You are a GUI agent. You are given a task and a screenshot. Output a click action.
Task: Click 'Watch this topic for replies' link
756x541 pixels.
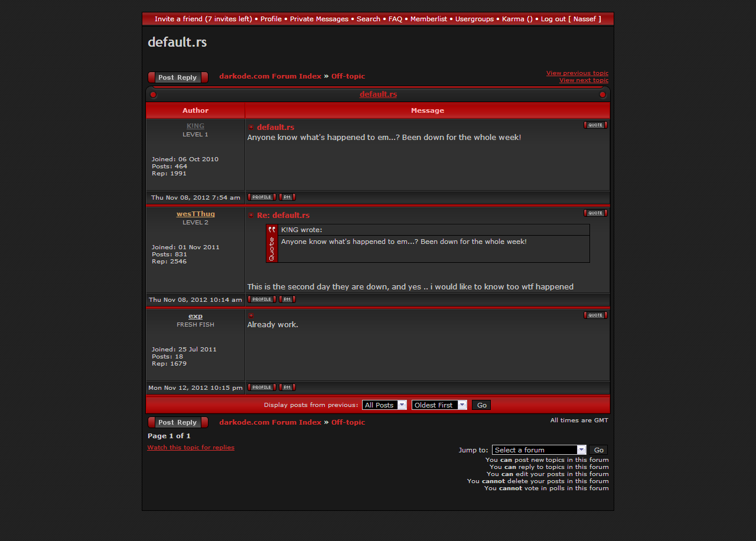191,448
